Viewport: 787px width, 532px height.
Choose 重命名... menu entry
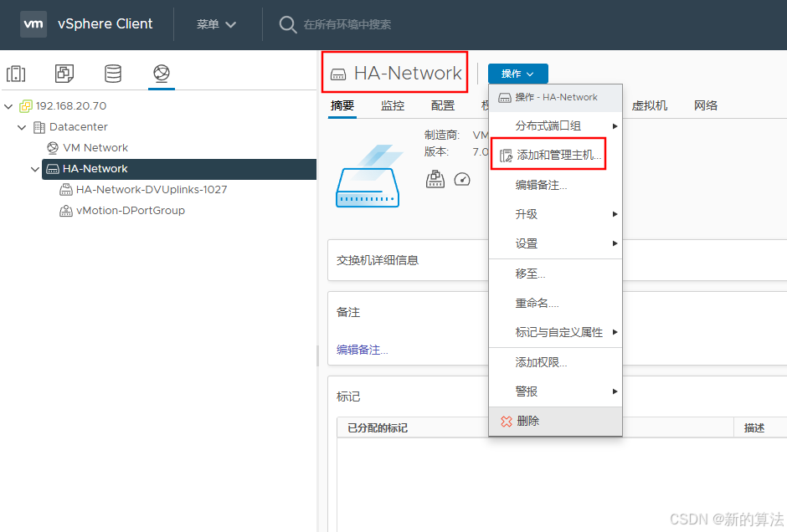click(556, 303)
